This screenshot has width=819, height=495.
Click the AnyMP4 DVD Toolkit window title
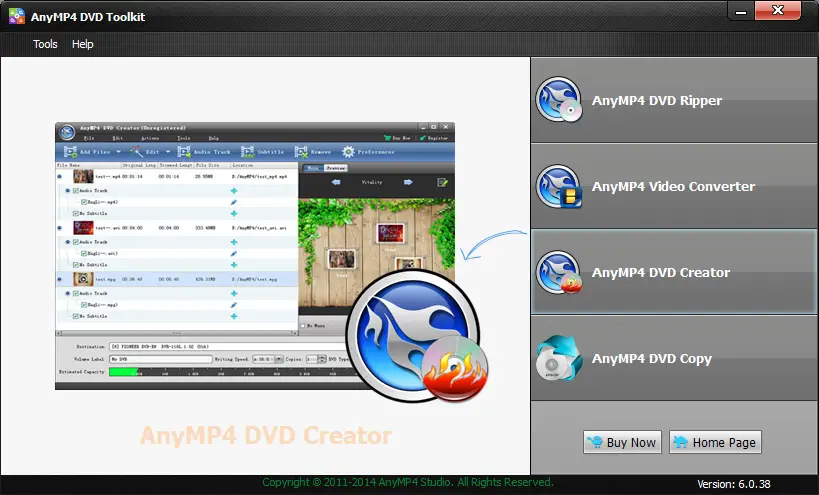pyautogui.click(x=88, y=17)
